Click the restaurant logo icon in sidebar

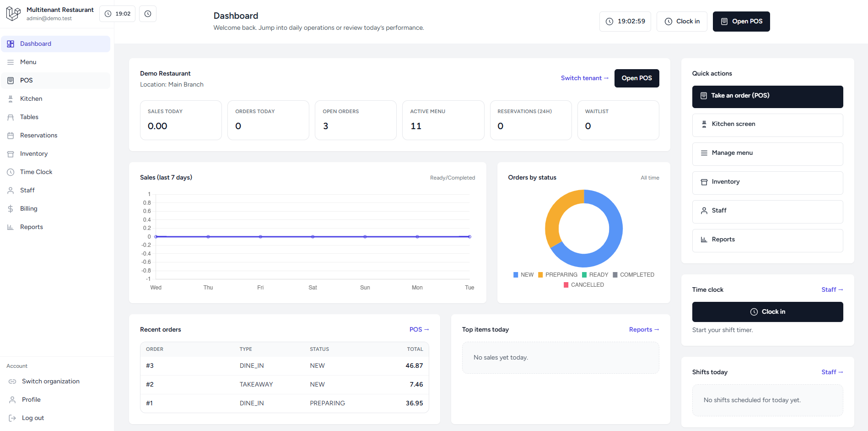13,14
